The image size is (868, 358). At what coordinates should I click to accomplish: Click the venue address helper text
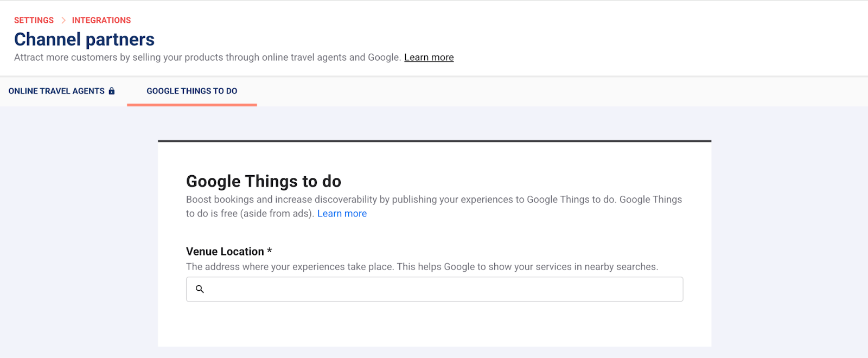[x=422, y=267]
